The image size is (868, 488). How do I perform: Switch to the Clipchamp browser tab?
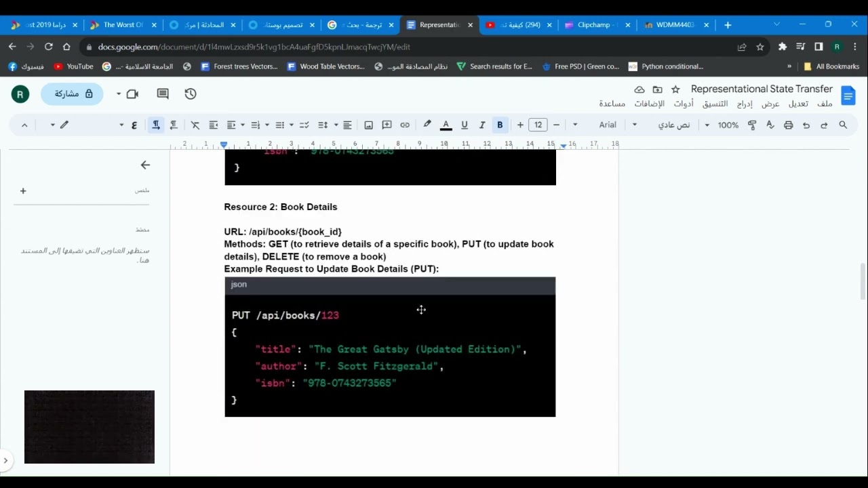[597, 25]
